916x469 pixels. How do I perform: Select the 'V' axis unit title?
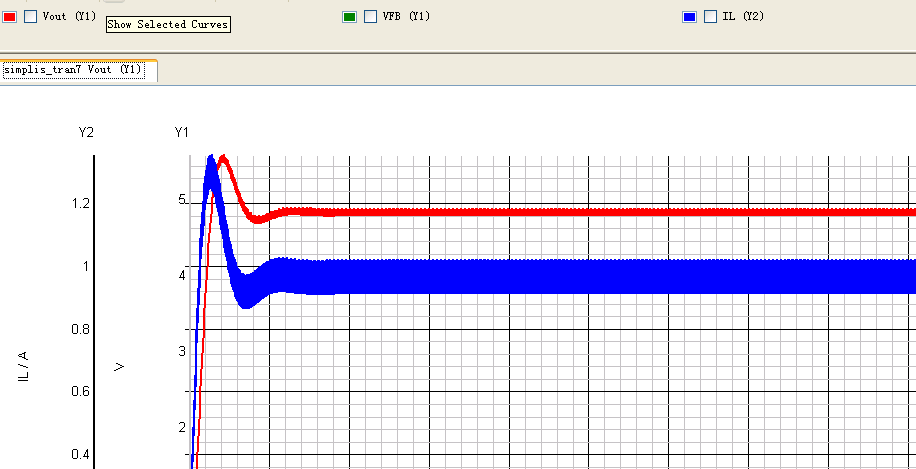(x=120, y=367)
